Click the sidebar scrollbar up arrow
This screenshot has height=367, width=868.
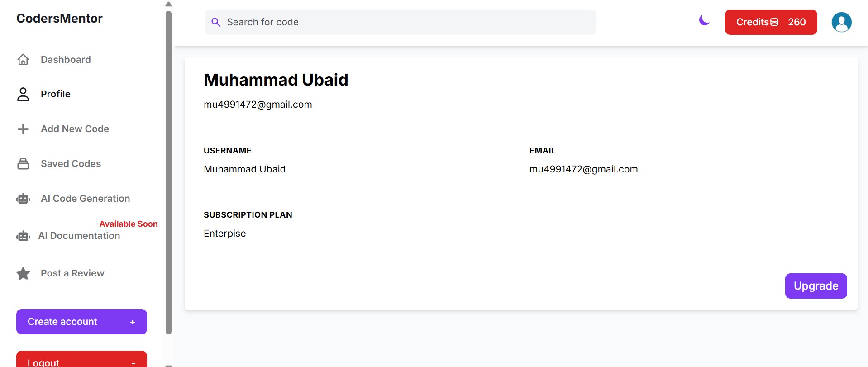click(x=168, y=4)
